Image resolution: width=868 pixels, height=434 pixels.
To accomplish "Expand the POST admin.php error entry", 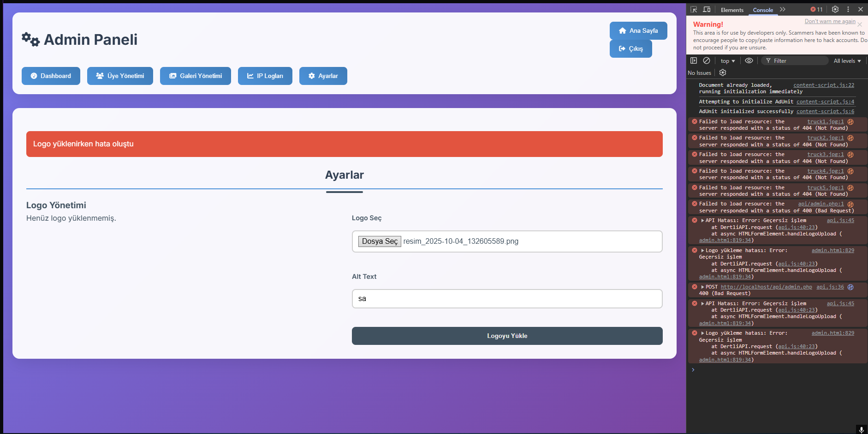I will [x=702, y=287].
